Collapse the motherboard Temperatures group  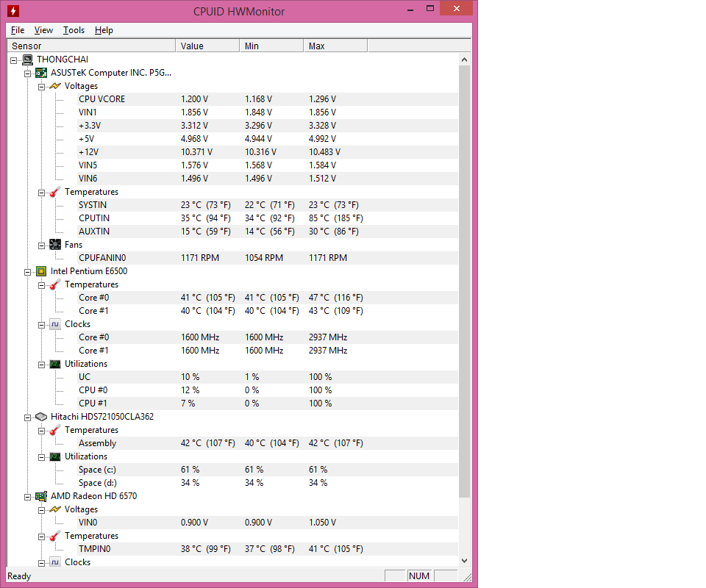[x=41, y=193]
